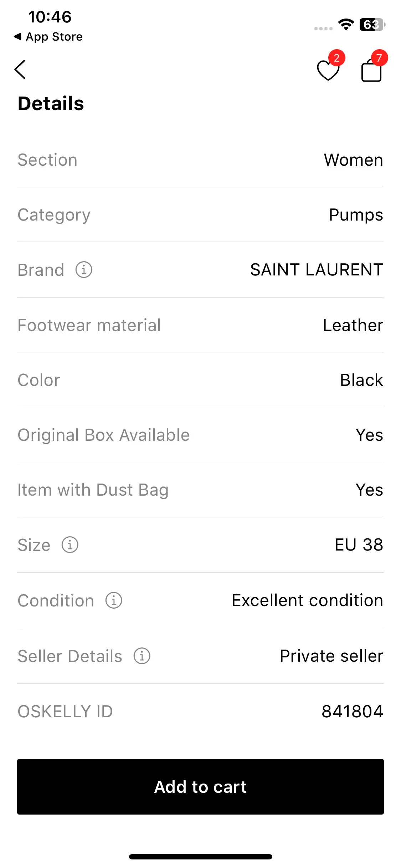Image resolution: width=401 pixels, height=868 pixels.
Task: Tap the Private seller value
Action: click(x=331, y=656)
